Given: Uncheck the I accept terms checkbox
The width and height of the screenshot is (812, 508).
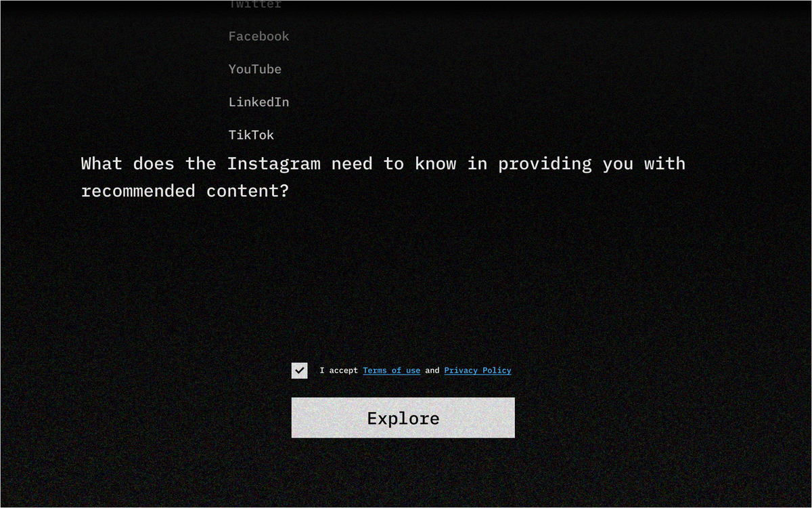Looking at the screenshot, I should [x=300, y=371].
